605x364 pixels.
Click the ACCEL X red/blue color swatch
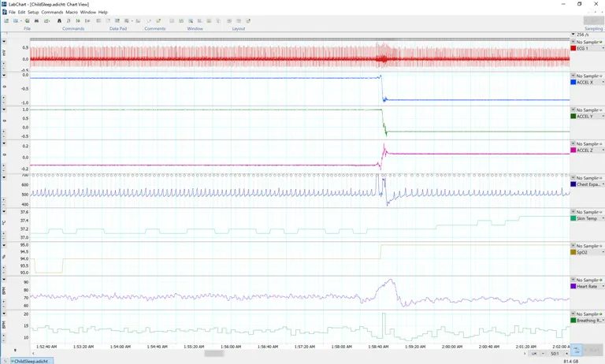pyautogui.click(x=573, y=83)
